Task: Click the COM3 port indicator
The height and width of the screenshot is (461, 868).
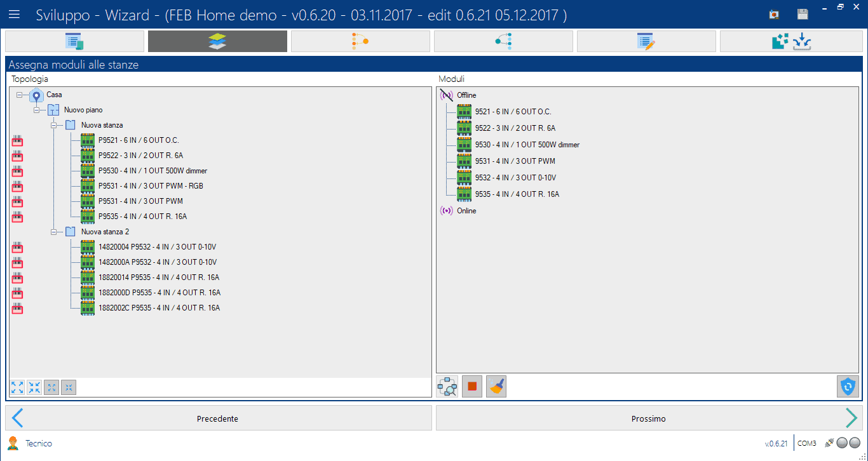Action: pos(808,444)
